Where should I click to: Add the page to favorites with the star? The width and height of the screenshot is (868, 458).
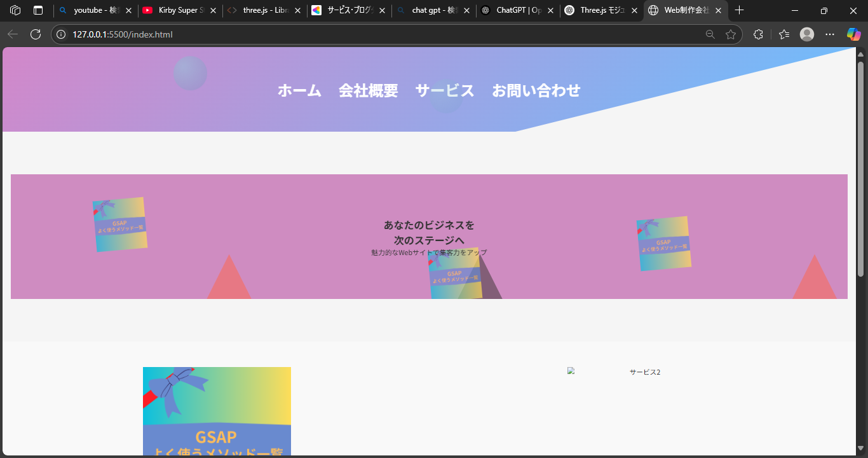[731, 34]
